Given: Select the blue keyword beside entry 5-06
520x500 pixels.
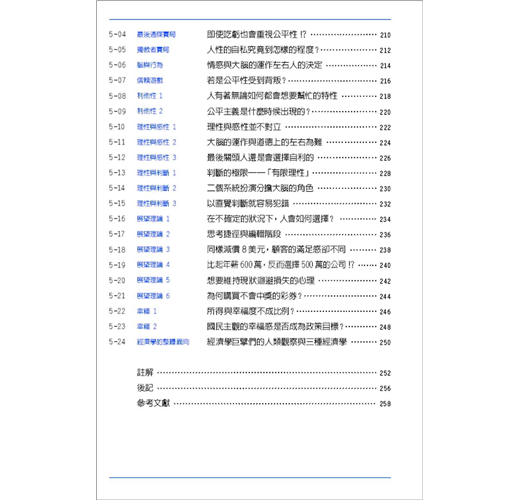Looking at the screenshot, I should tap(150, 65).
